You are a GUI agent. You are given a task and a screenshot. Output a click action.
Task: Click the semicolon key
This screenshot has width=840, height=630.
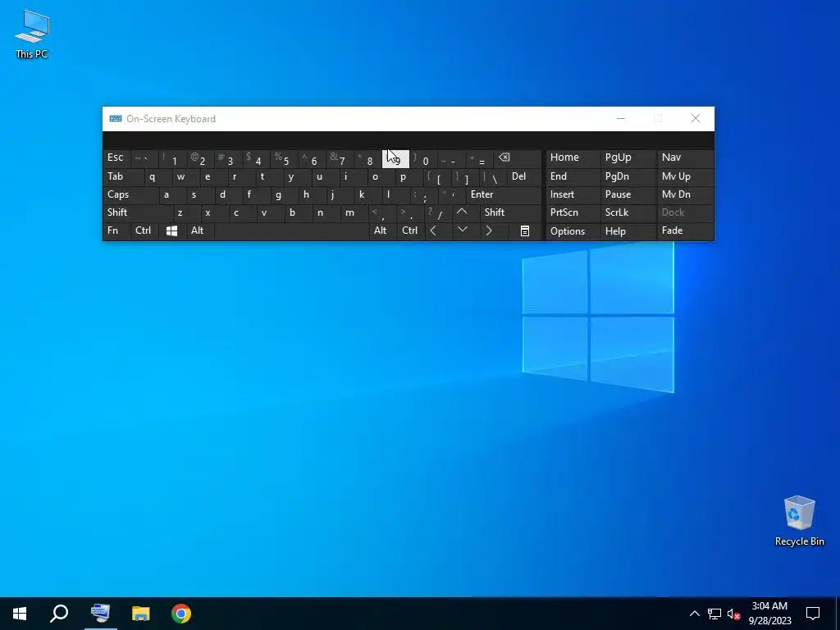pyautogui.click(x=424, y=194)
